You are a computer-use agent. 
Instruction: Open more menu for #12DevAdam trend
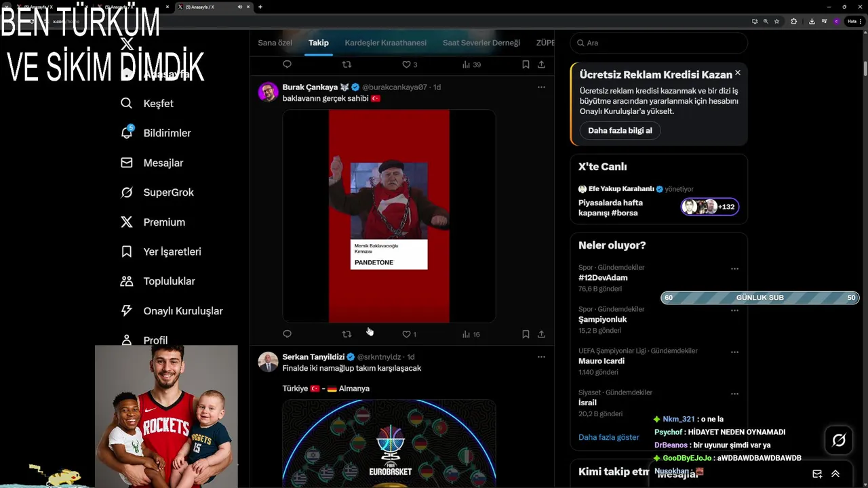point(734,269)
